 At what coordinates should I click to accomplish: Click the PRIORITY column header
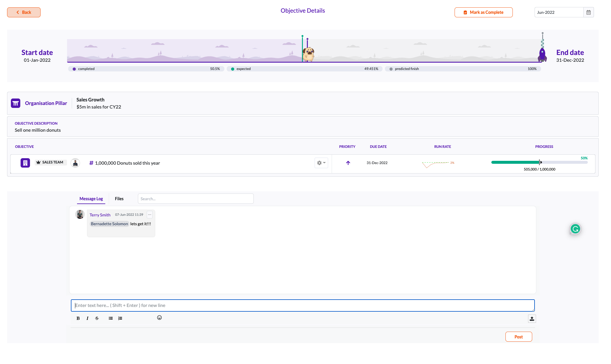347,147
